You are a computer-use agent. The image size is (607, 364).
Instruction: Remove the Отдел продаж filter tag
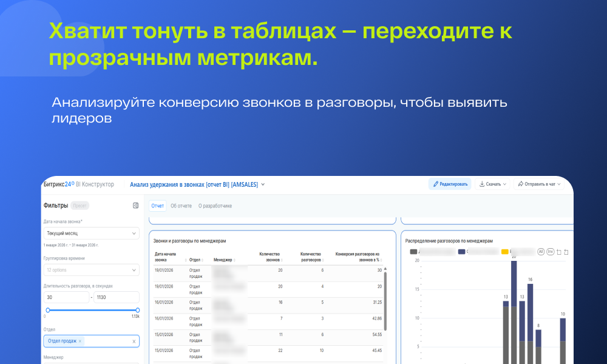coord(80,341)
